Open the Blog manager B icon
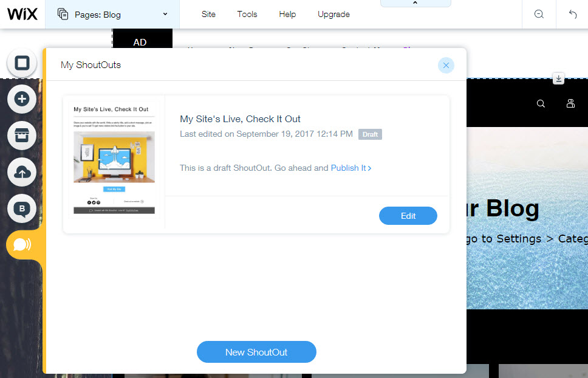The image size is (588, 378). click(22, 208)
